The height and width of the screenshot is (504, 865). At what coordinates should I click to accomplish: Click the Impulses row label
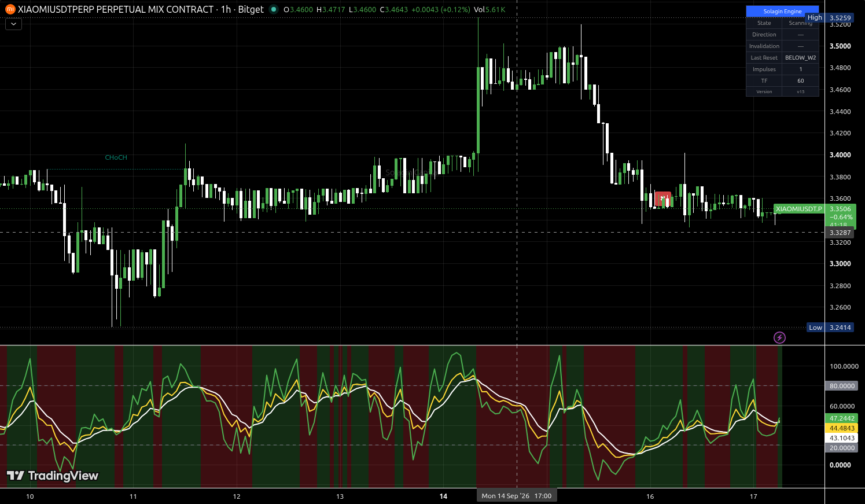[x=764, y=69]
